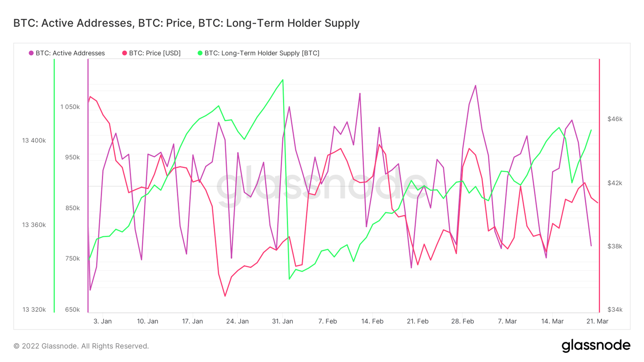Toggle the 'BTC: Price [USD]' legend label
The width and height of the screenshot is (644, 362).
(155, 53)
